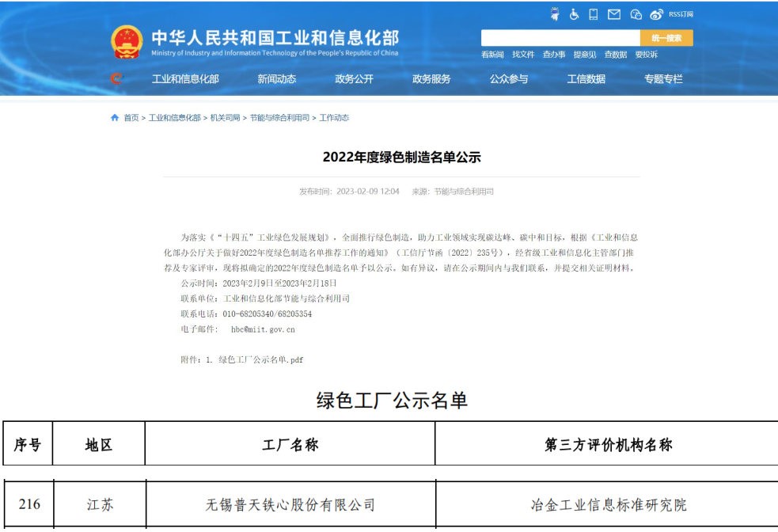Open the 工业和信息化部 navigation menu
Image resolution: width=778 pixels, height=532 pixels.
click(185, 79)
